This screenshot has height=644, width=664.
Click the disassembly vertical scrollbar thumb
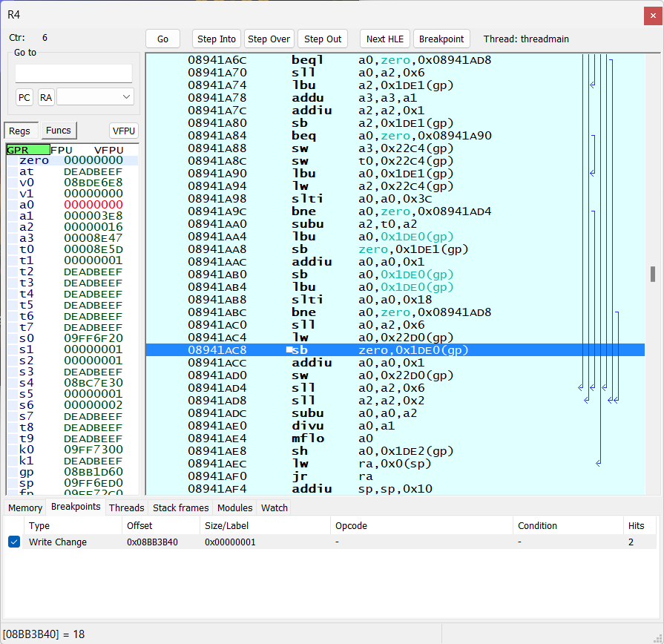[653, 274]
